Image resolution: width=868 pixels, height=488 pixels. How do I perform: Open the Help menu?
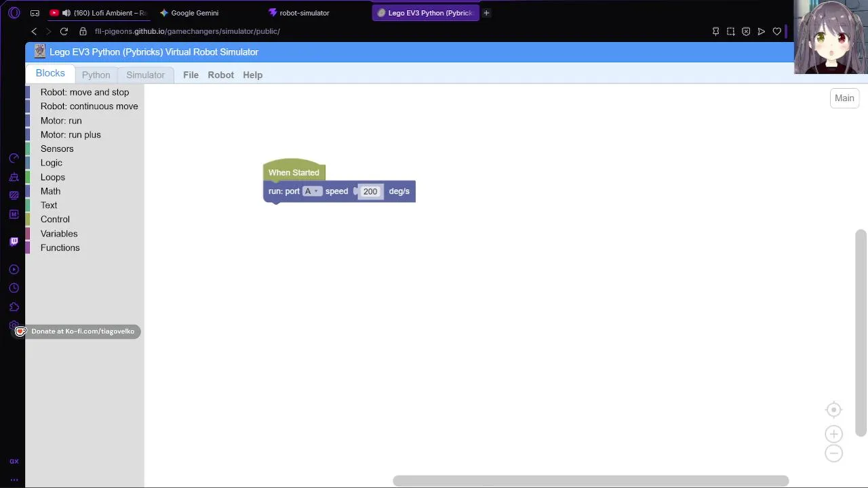252,75
